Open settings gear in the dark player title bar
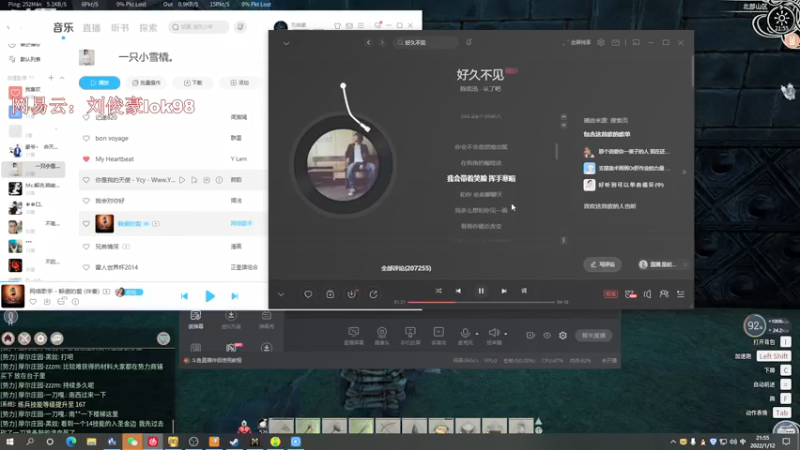Viewport: 800px width, 450px height. click(601, 42)
